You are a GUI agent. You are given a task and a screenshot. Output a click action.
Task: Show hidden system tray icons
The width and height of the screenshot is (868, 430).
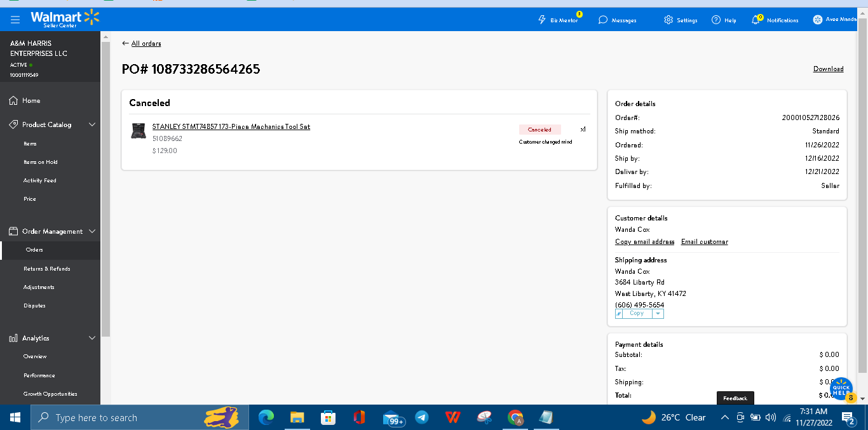click(x=724, y=417)
